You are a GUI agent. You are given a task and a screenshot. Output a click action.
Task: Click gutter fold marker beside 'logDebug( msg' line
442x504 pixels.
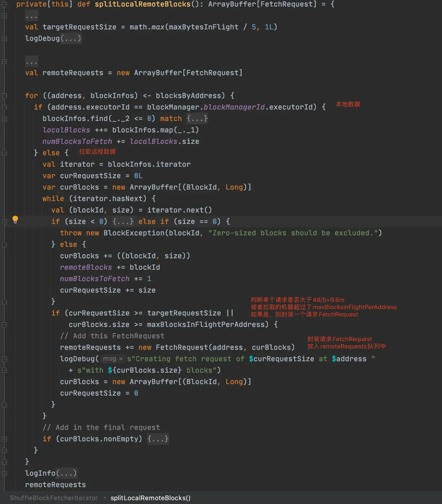pos(4,359)
